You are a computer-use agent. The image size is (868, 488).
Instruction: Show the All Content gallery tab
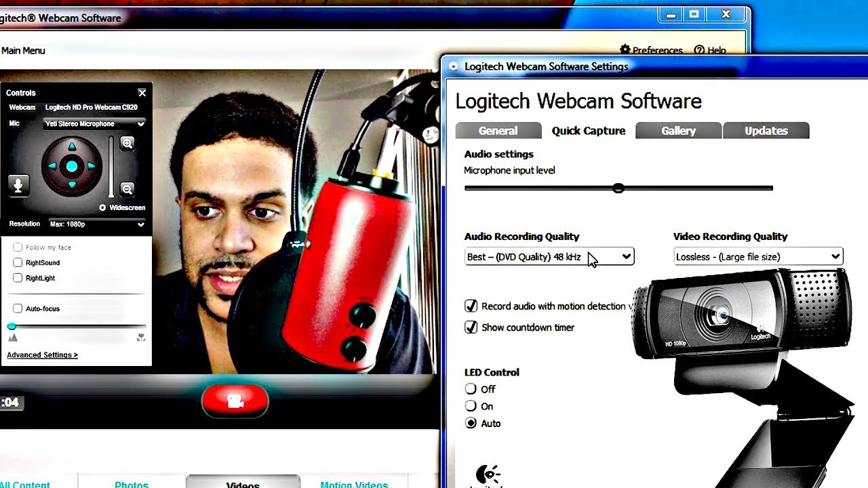coord(26,483)
